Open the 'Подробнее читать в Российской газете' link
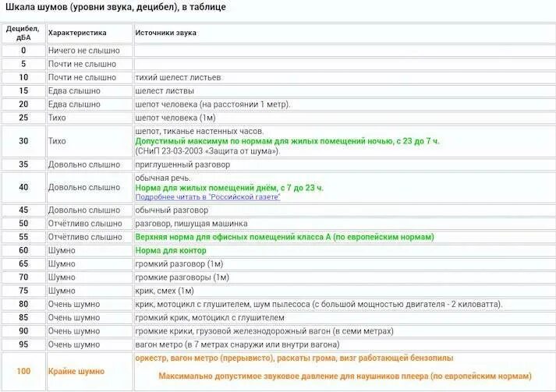The image size is (556, 392). click(x=207, y=197)
